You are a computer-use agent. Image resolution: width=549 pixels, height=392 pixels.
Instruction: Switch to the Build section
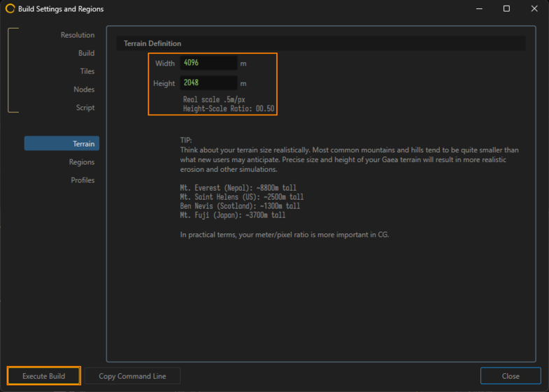tap(86, 53)
